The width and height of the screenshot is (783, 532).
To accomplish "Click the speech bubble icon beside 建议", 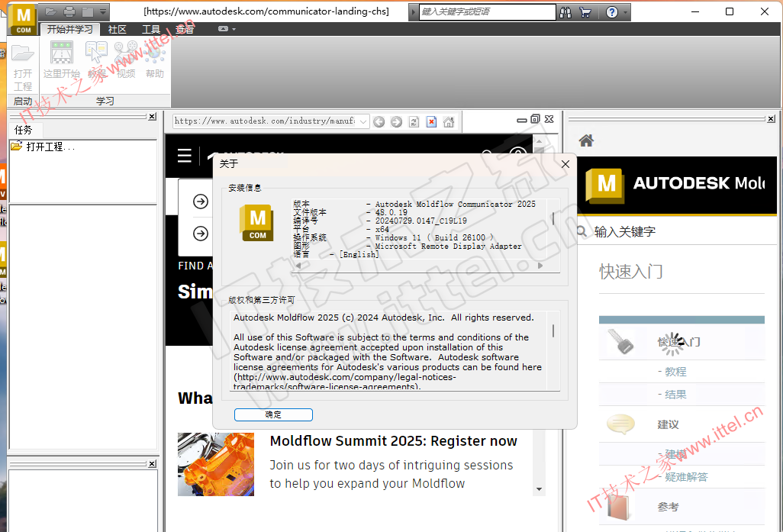I will click(620, 424).
